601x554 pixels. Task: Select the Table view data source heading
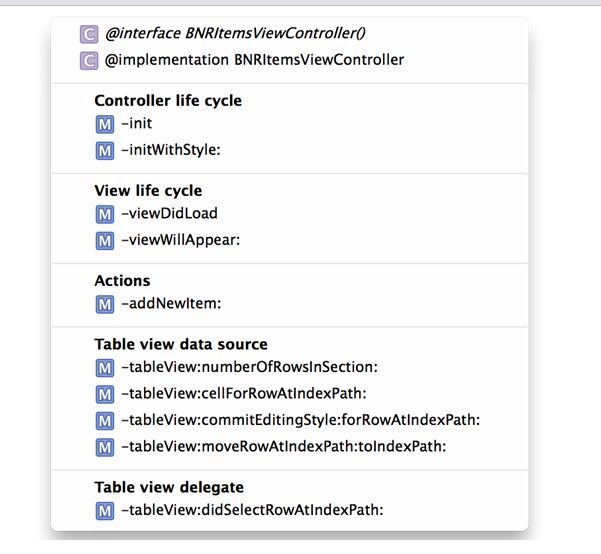pos(181,344)
